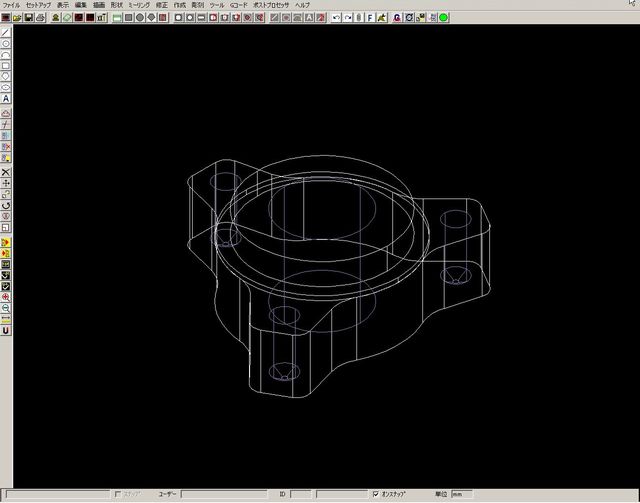Click the open folder icon in toolbar

18,18
